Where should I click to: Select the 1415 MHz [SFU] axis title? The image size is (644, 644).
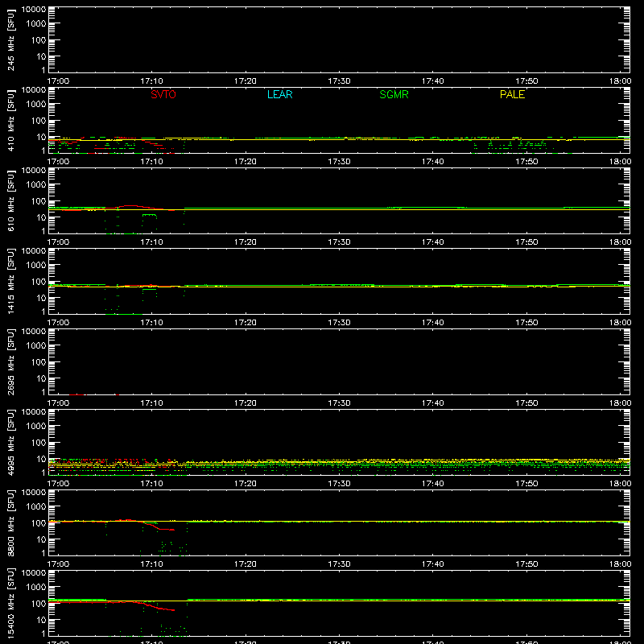point(11,281)
